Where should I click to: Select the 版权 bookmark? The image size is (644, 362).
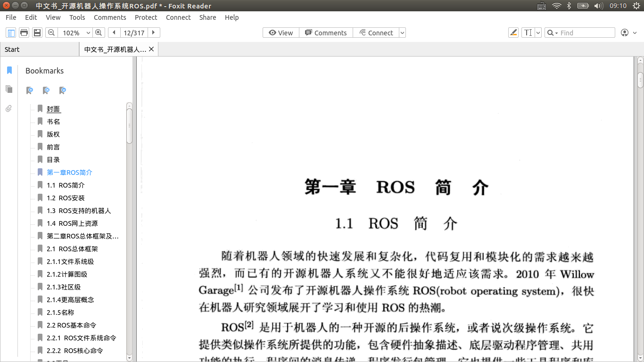[53, 134]
